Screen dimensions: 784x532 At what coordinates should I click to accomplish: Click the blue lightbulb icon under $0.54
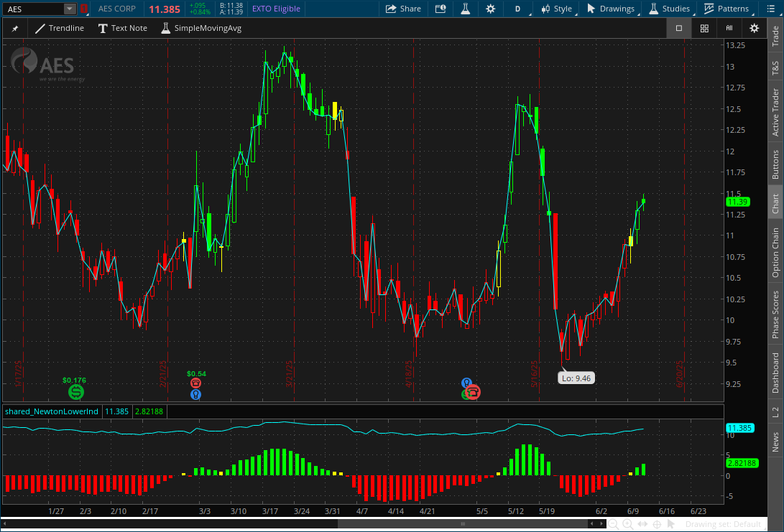click(196, 395)
